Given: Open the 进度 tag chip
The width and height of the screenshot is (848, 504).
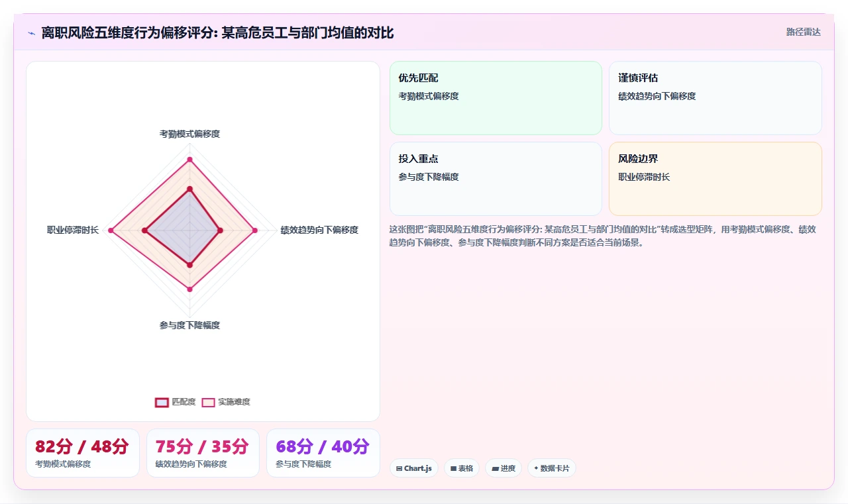Looking at the screenshot, I should [x=503, y=468].
